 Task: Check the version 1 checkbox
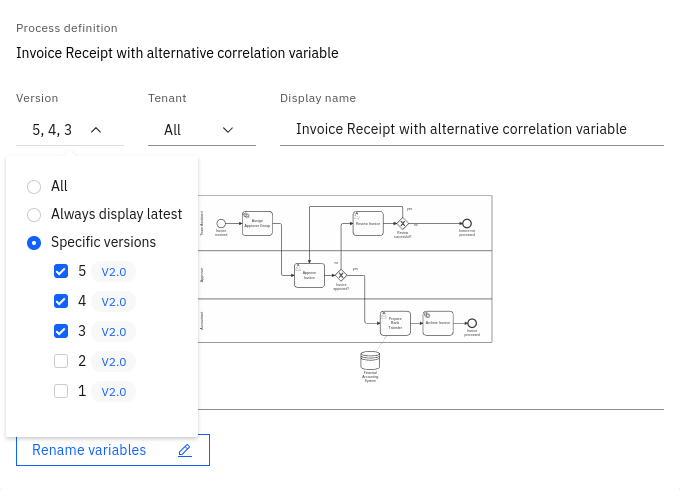61,391
